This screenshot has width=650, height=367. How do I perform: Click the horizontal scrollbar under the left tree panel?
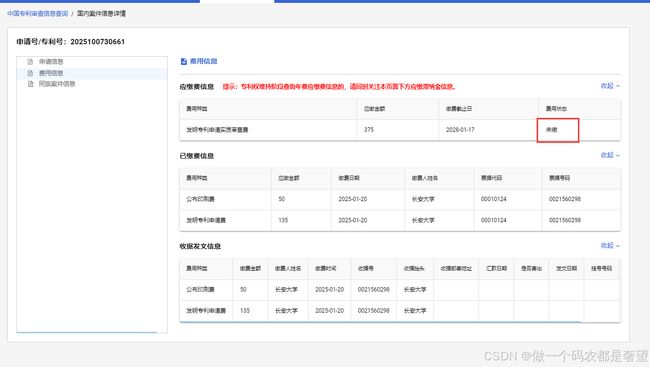[x=87, y=332]
